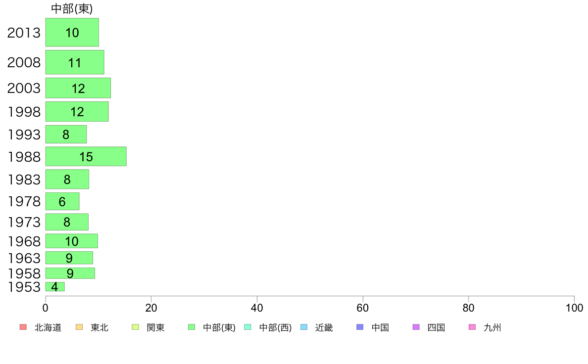This screenshot has height=364, width=588.
Task: Click the 近畿 light blue legend swatch
Action: click(304, 327)
